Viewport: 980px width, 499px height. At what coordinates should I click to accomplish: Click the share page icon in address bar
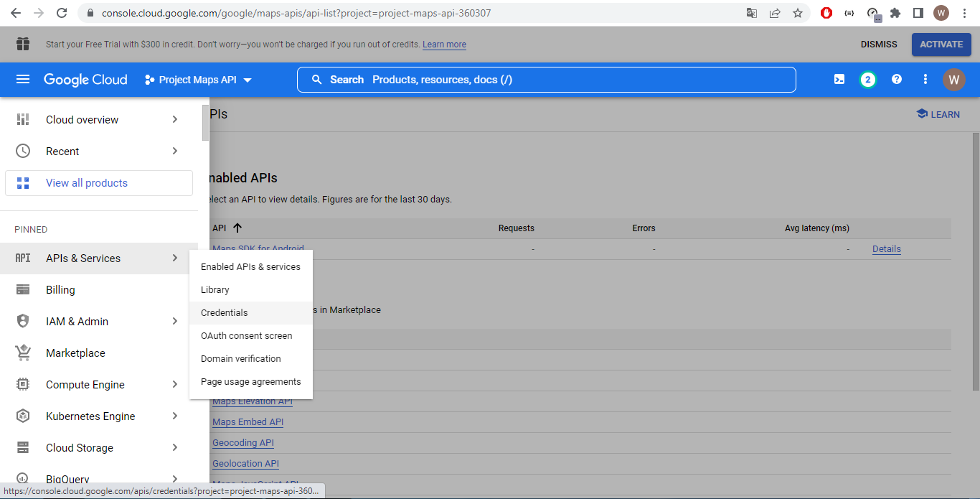pos(775,13)
